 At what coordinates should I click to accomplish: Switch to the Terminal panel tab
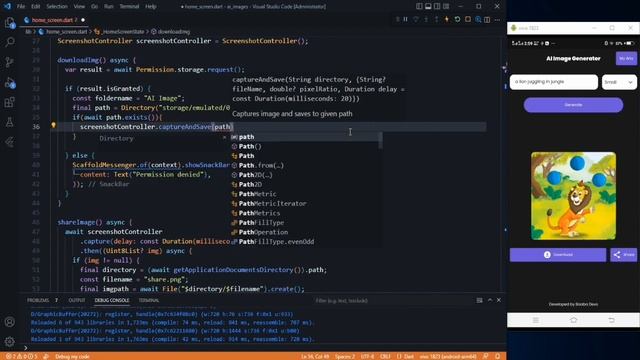[x=149, y=300]
